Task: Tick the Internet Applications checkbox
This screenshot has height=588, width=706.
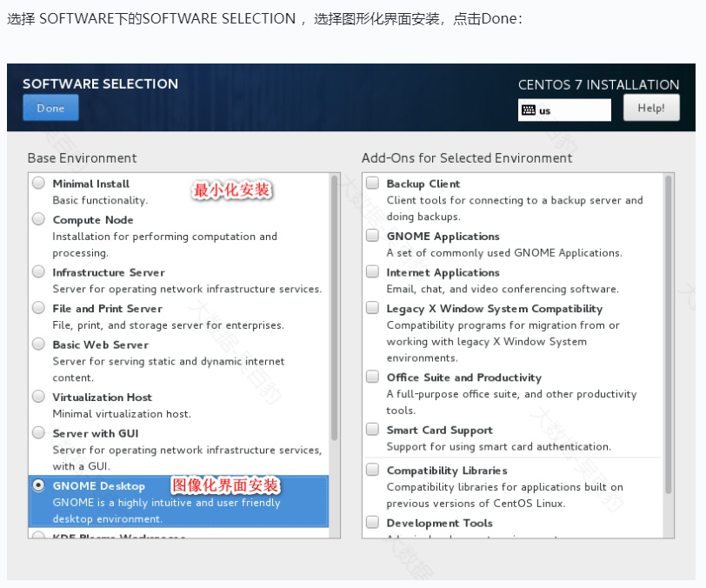Action: [x=372, y=271]
